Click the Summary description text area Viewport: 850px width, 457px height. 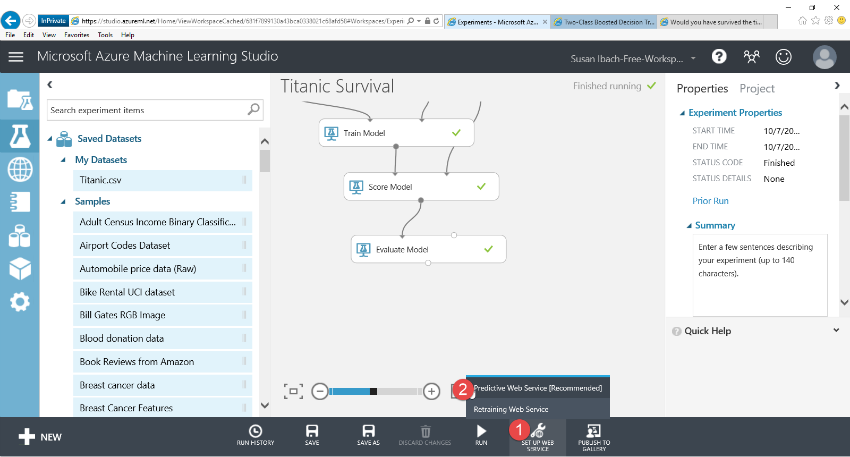click(x=760, y=274)
